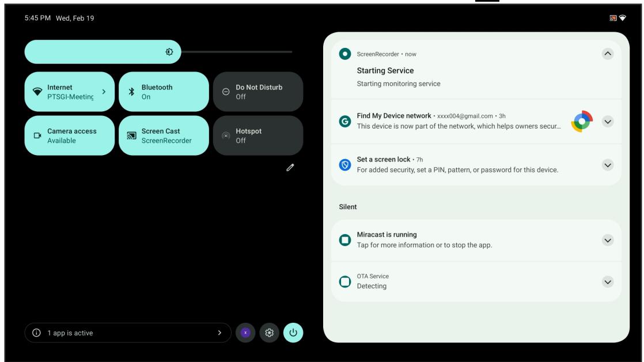Open the power menu button

[x=293, y=333]
